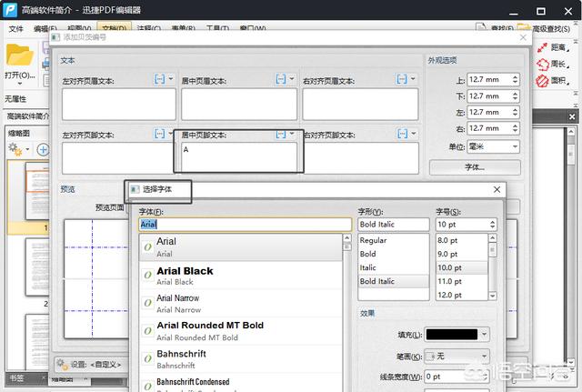
Task: Click the 距离 distance measure tool
Action: click(552, 47)
